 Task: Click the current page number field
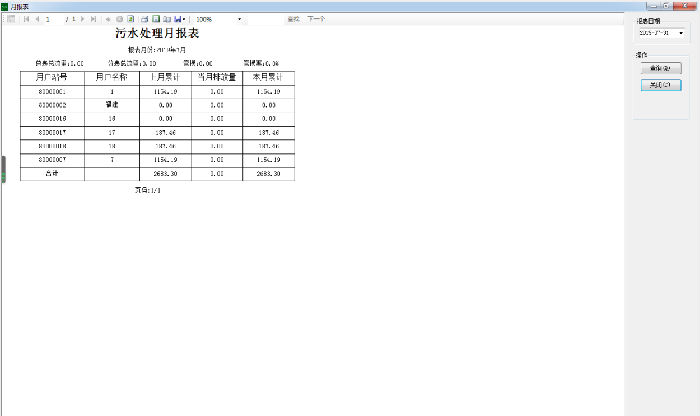pyautogui.click(x=54, y=19)
